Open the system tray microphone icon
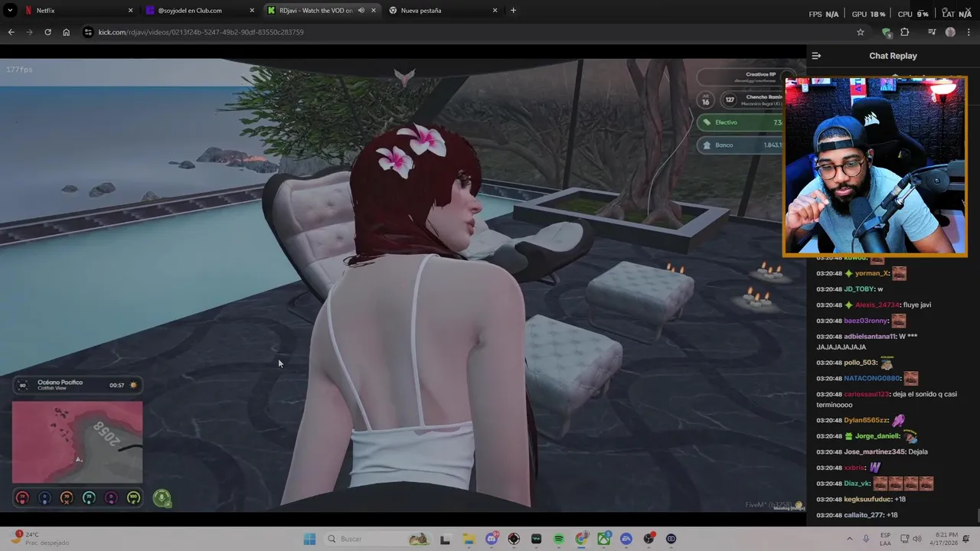 (866, 539)
